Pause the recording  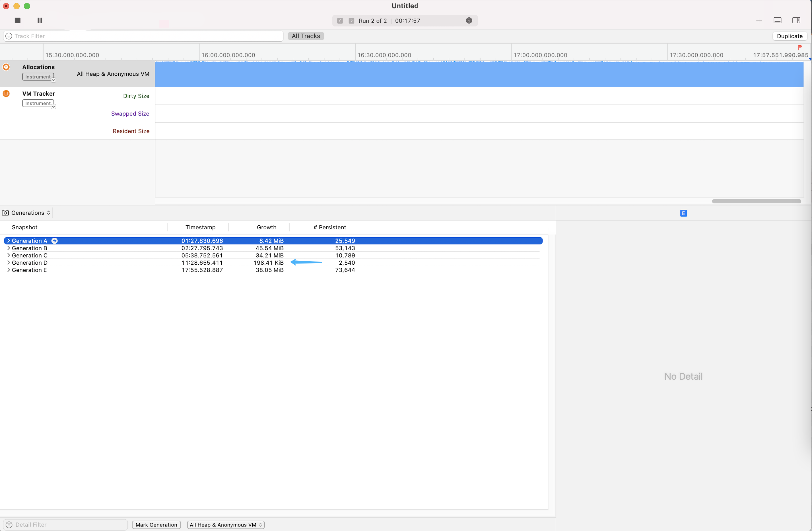tap(40, 20)
